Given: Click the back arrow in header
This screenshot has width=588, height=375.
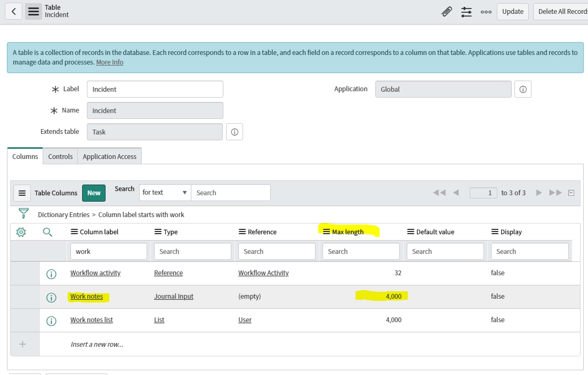Looking at the screenshot, I should [13, 11].
